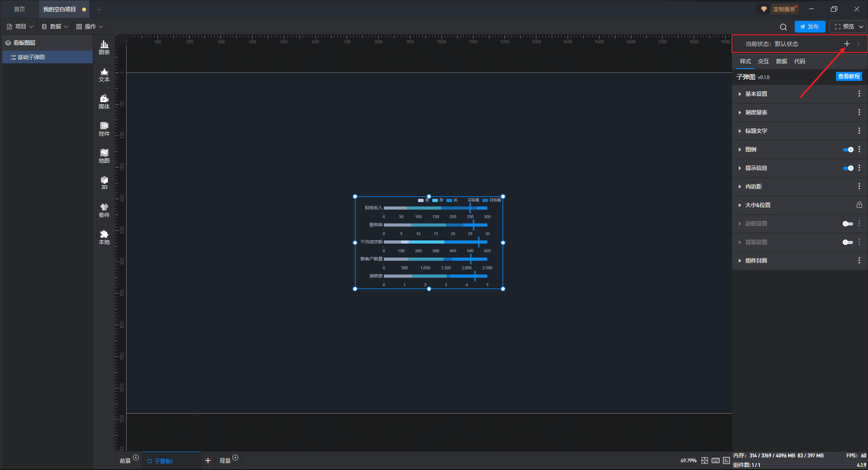Viewport: 868px width, 470px height.
Task: Toggle the 图例 legend switch off
Action: pyautogui.click(x=848, y=150)
